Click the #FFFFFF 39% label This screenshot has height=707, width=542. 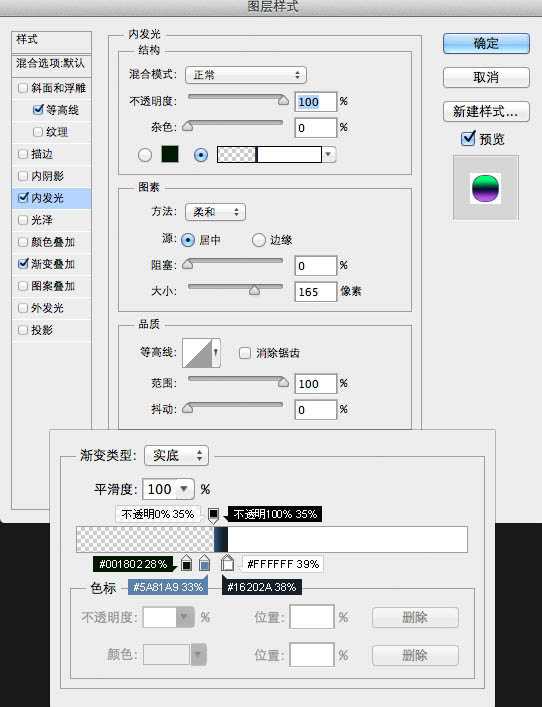(x=283, y=564)
